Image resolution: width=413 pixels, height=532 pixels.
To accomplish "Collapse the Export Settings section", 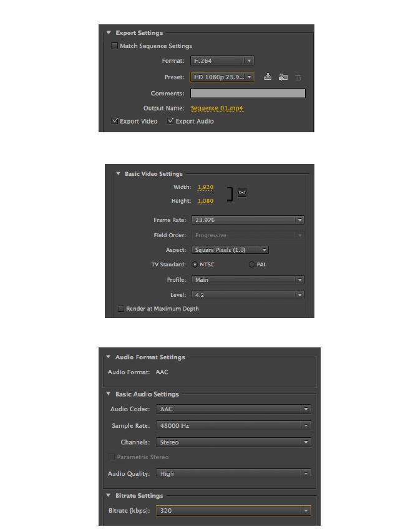I will [109, 32].
